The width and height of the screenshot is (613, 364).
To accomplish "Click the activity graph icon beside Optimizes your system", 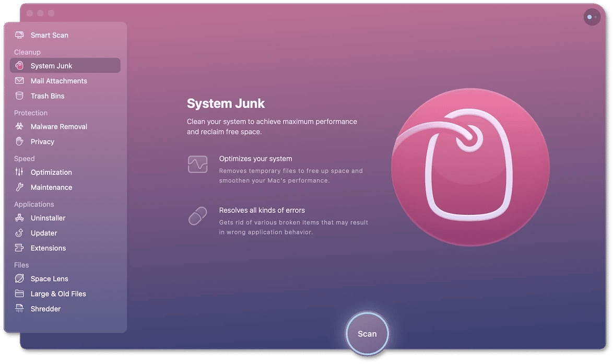I will click(197, 164).
